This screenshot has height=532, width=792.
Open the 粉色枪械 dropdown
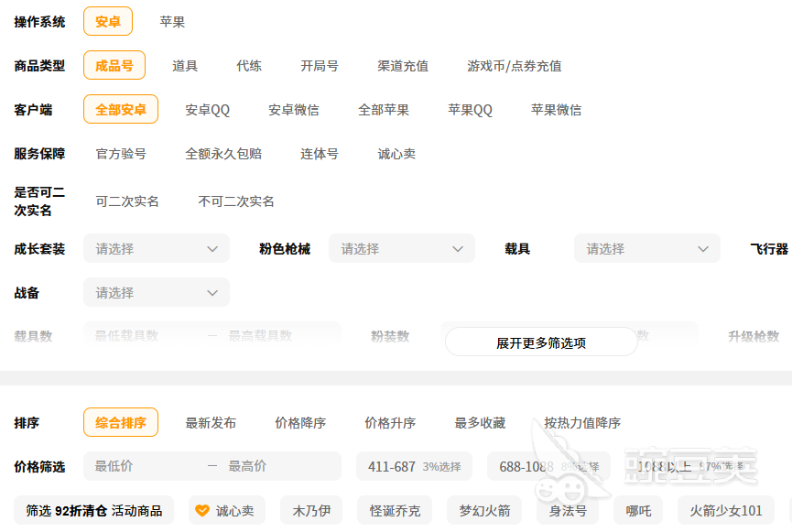coord(402,248)
